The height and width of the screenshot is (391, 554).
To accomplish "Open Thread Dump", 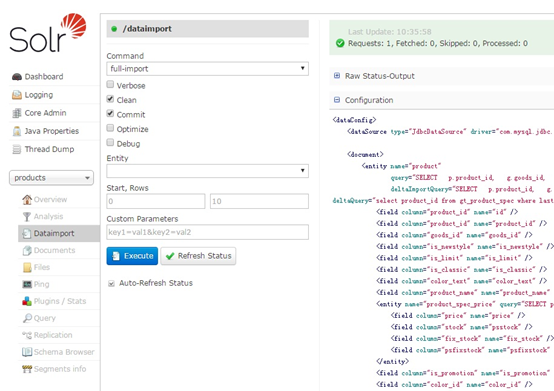I will pyautogui.click(x=49, y=149).
